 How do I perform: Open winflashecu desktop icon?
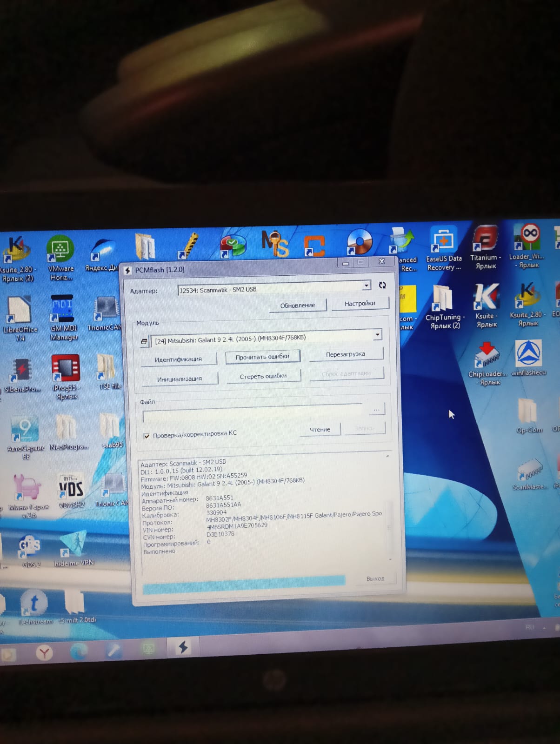pos(528,355)
